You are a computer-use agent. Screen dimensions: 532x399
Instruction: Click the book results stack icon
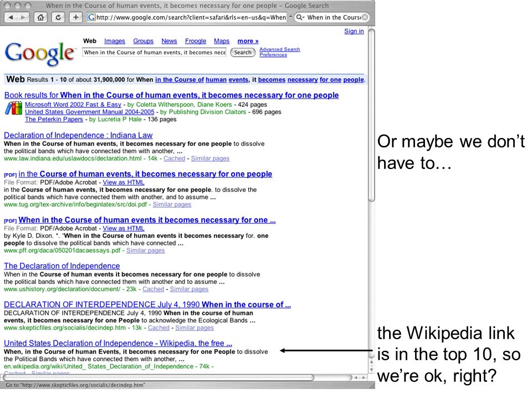pyautogui.click(x=13, y=109)
